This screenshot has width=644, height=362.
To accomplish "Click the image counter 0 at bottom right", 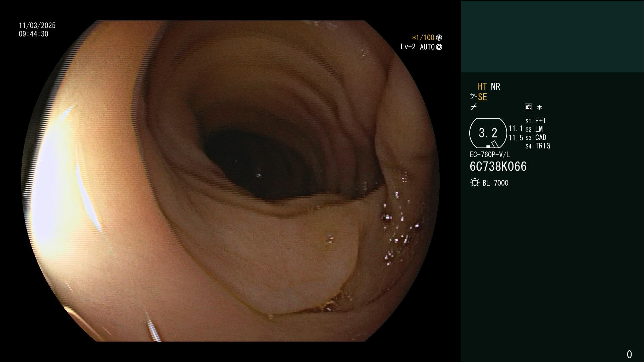I will (x=629, y=354).
